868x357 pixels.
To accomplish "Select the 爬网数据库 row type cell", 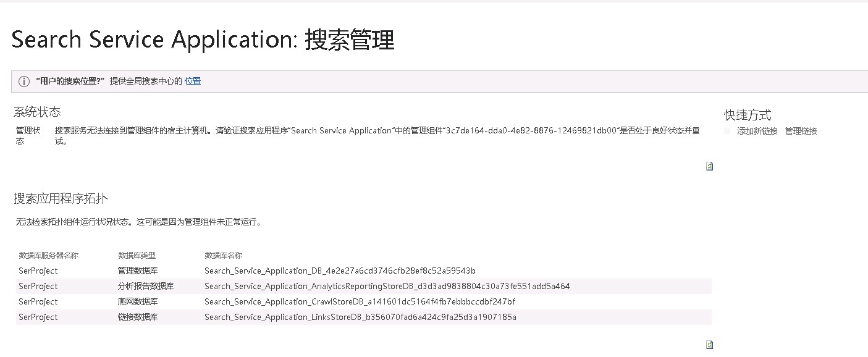I will tap(138, 301).
